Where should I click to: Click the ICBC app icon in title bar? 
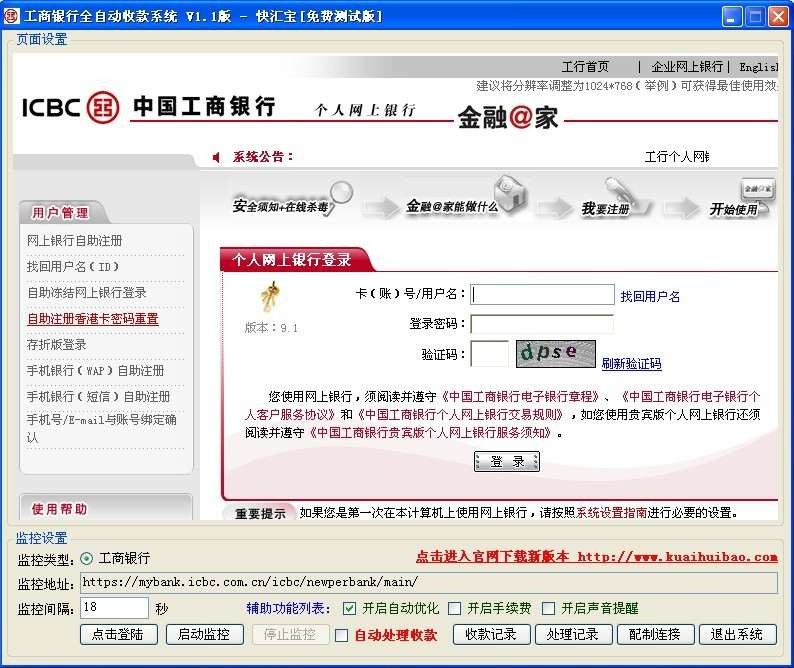click(11, 16)
